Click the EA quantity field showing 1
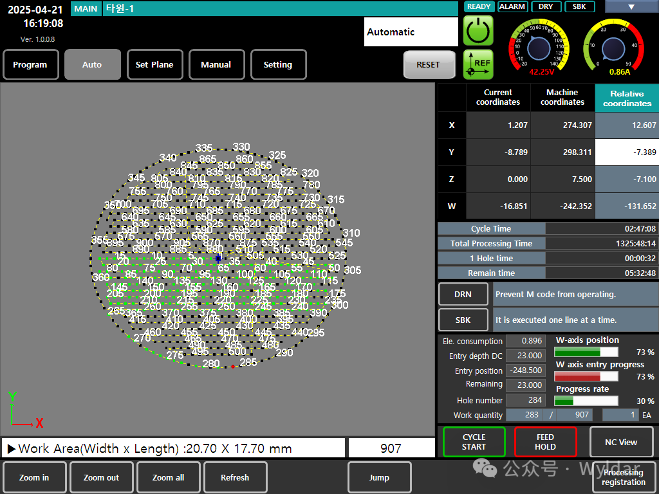The width and height of the screenshot is (660, 495). click(621, 415)
